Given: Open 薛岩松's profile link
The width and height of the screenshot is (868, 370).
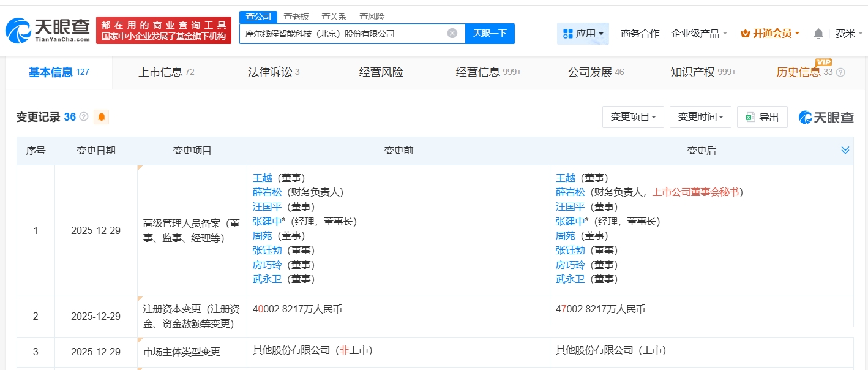Looking at the screenshot, I should 266,192.
